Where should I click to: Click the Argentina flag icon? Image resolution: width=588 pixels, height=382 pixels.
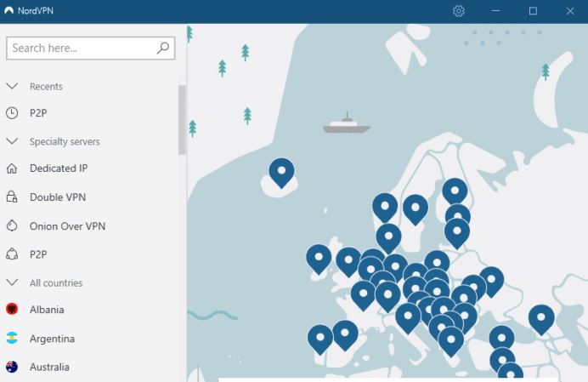coord(12,338)
